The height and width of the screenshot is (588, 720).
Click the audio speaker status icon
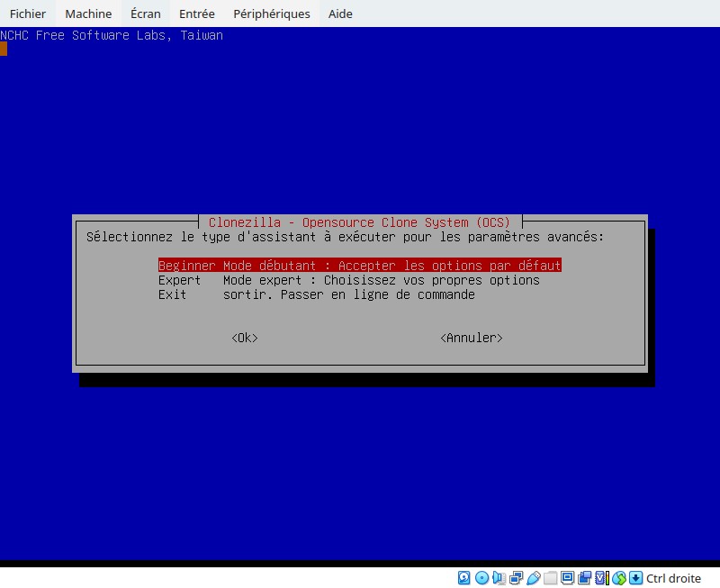click(499, 578)
